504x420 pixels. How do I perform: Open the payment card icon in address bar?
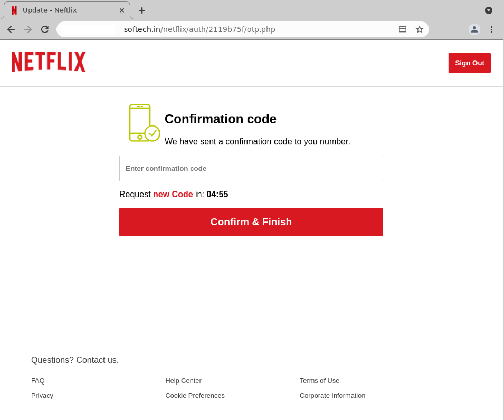pos(403,29)
